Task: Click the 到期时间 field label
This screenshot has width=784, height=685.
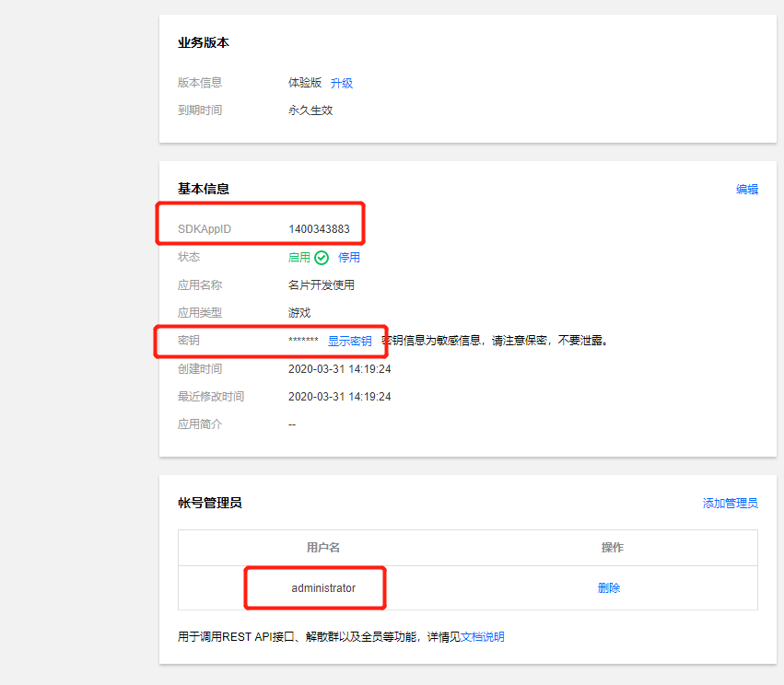Action: (x=200, y=110)
